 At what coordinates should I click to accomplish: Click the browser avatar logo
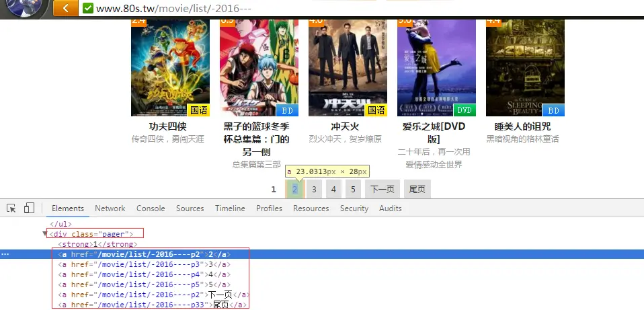click(x=26, y=7)
